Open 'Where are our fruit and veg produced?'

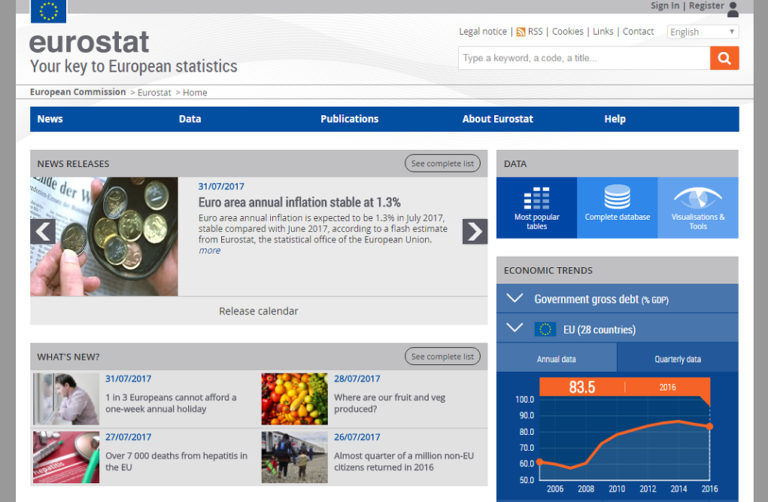[390, 403]
